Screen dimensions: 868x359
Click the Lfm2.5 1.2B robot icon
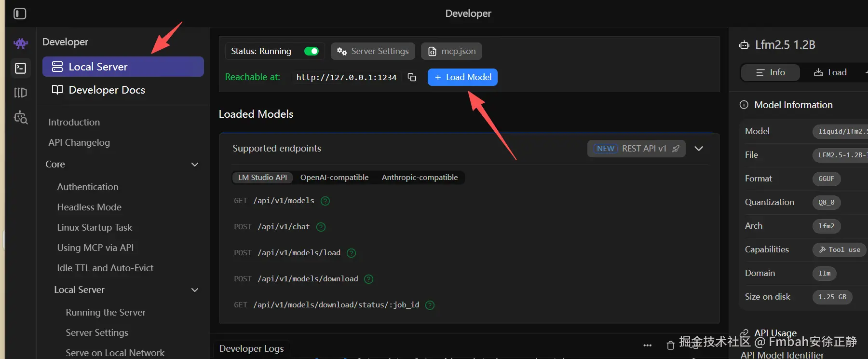[745, 45]
